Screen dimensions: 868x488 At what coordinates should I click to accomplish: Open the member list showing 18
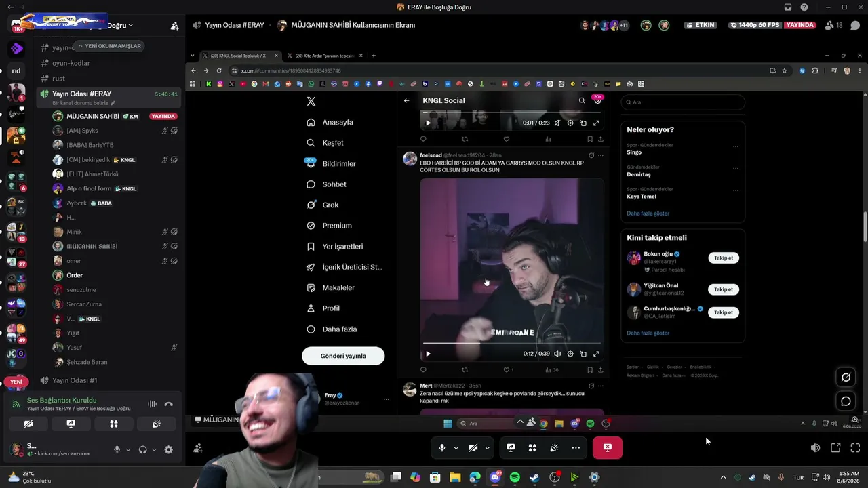(833, 25)
